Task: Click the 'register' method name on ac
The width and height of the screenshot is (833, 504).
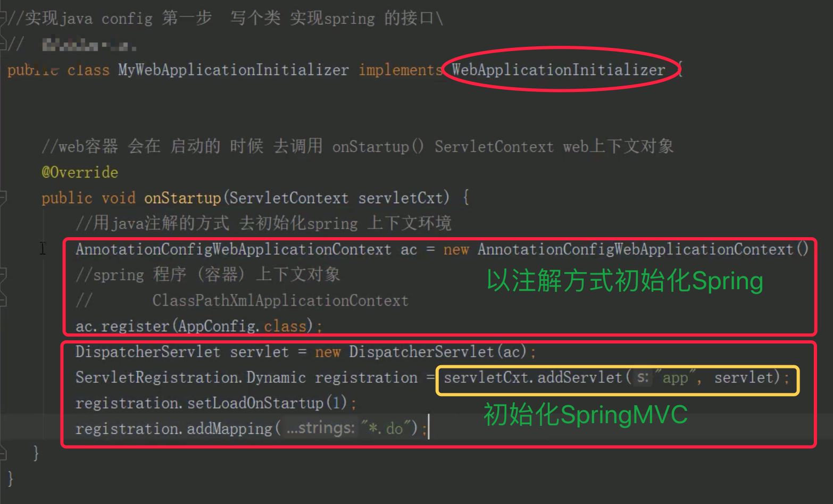Action: coord(135,326)
